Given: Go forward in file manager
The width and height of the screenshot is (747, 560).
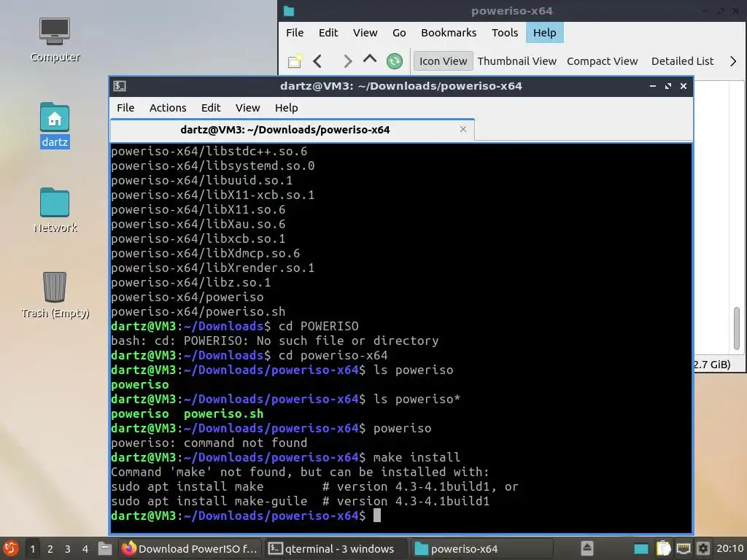Looking at the screenshot, I should [x=347, y=61].
